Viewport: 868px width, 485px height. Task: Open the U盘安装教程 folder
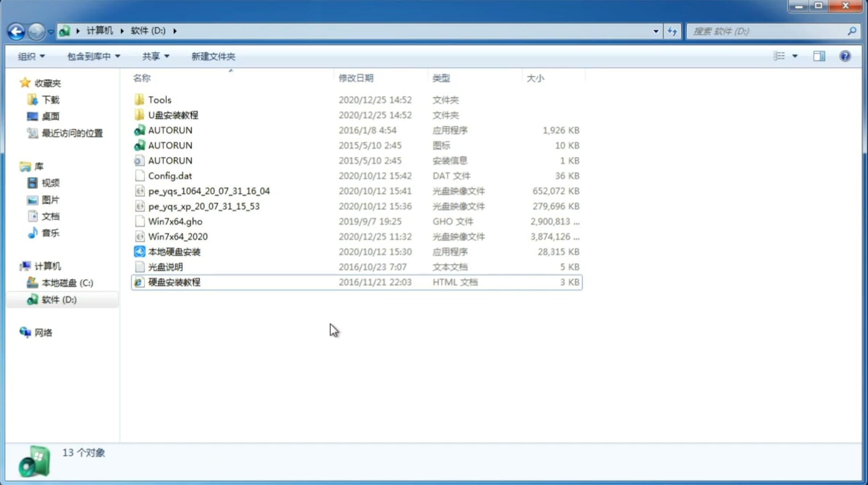point(173,115)
